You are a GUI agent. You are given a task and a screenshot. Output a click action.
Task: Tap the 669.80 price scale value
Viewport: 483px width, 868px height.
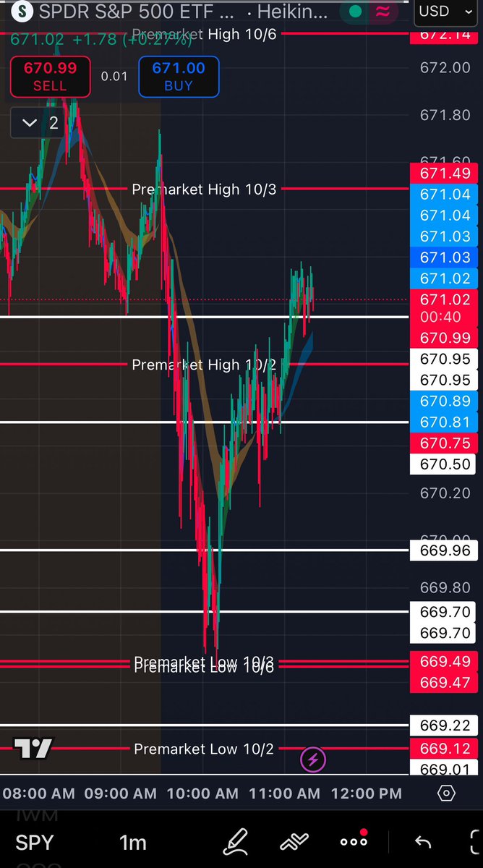445,588
